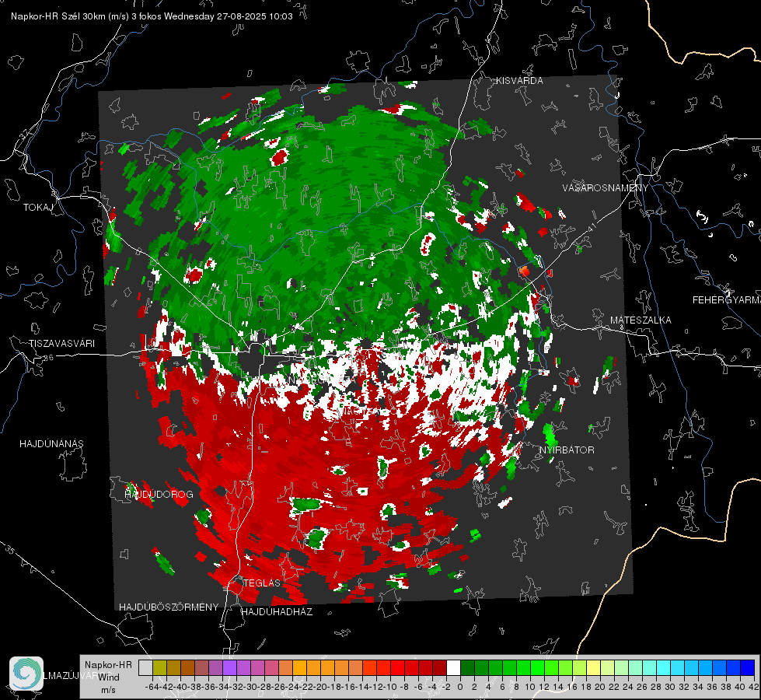This screenshot has width=761, height=700.
Task: Click the pale yellow legend swatch
Action: tap(593, 667)
